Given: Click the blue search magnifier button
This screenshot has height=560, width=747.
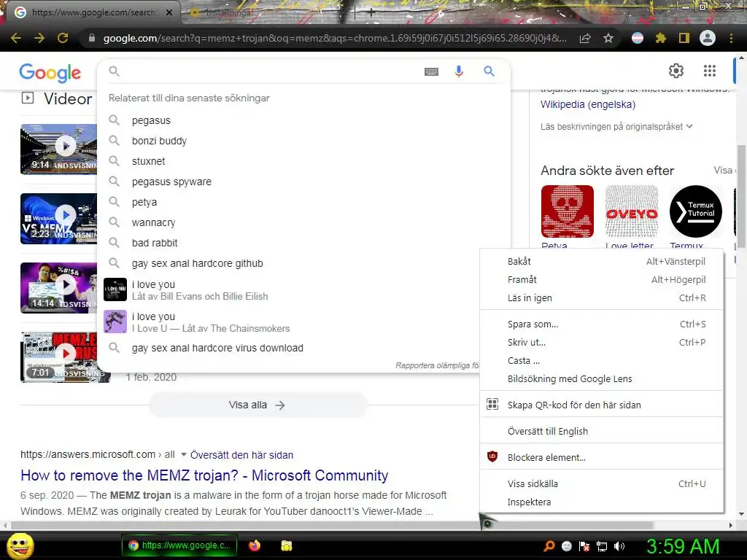Looking at the screenshot, I should pos(489,71).
